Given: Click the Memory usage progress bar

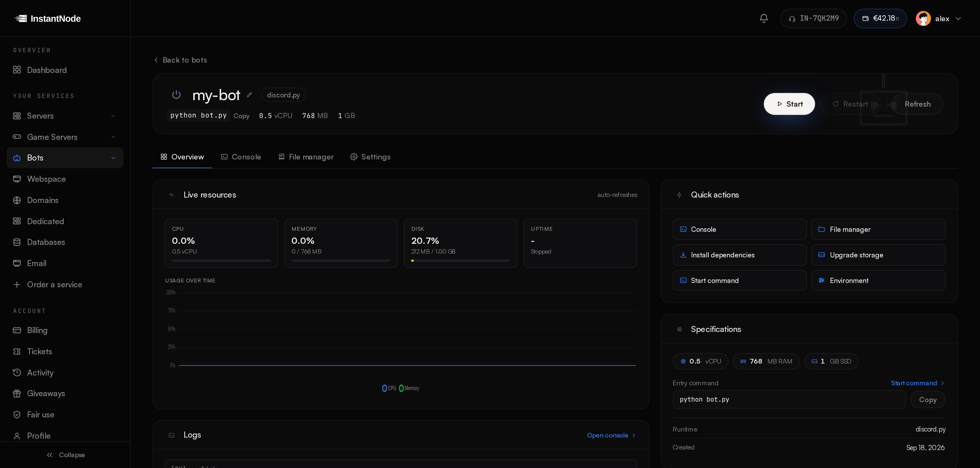Looking at the screenshot, I should [x=341, y=261].
